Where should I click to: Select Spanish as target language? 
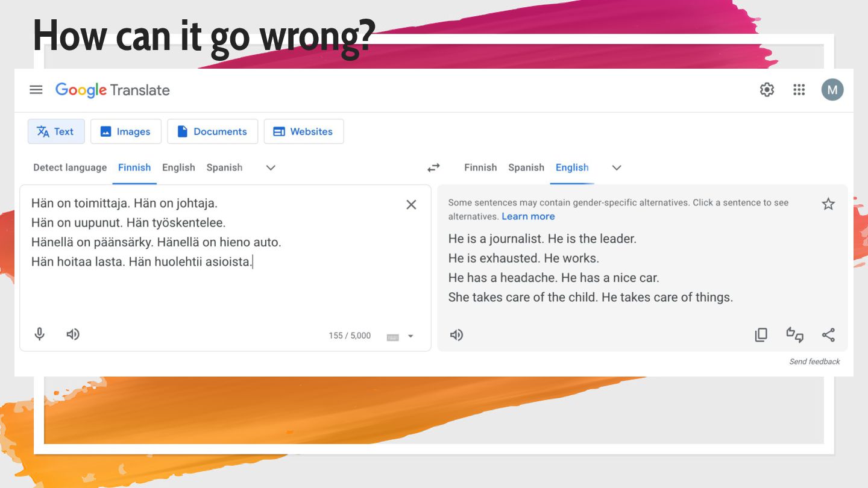[526, 167]
